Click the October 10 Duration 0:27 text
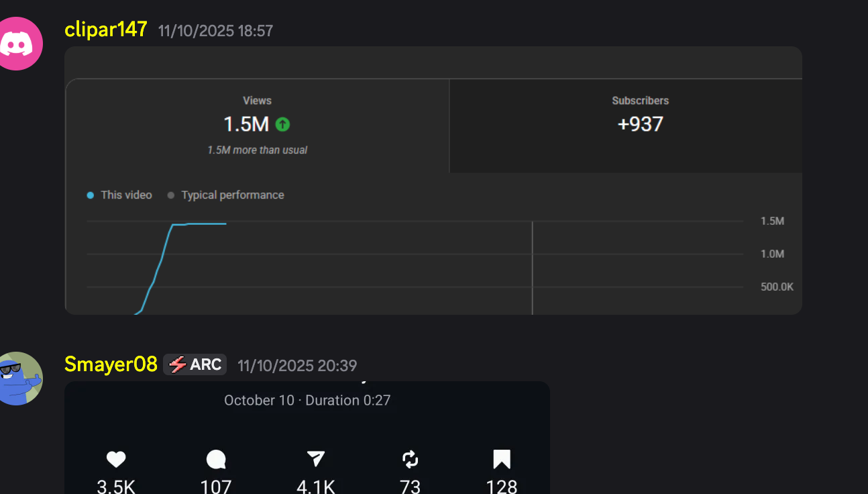Screen dimensions: 868x494 (x=308, y=400)
